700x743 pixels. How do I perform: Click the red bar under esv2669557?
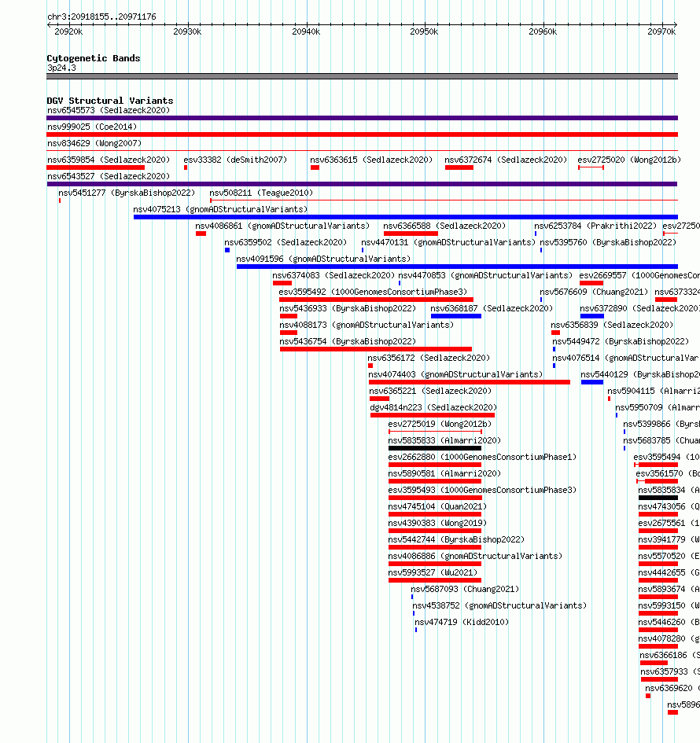click(591, 283)
